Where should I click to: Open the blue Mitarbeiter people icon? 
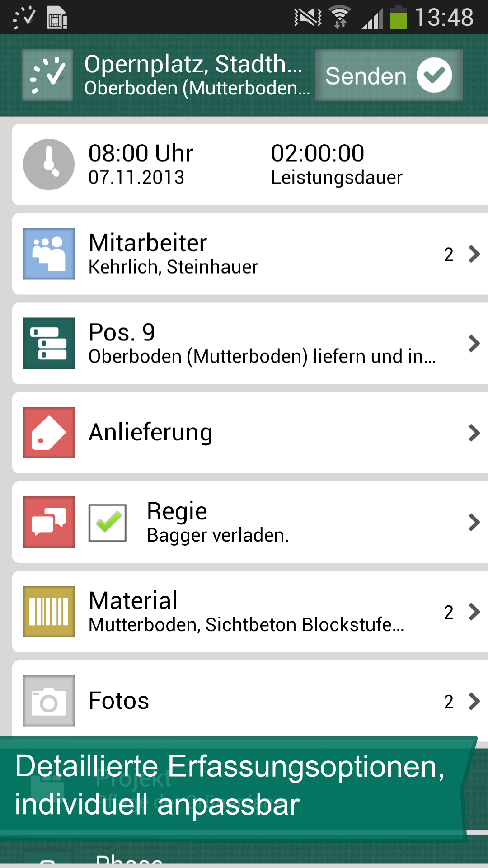tap(49, 254)
